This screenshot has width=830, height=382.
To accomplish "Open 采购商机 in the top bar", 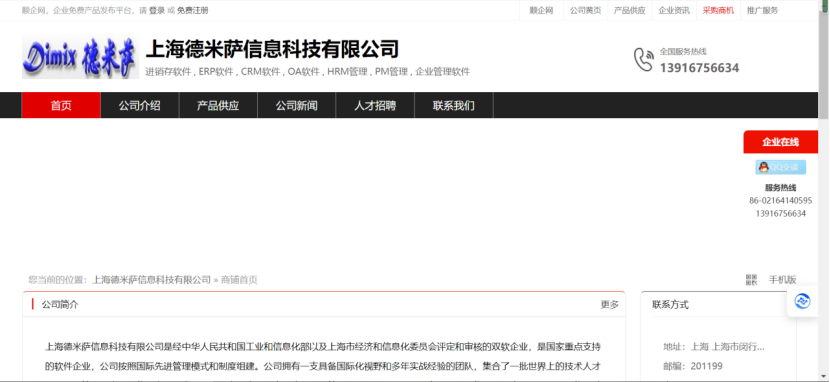I will click(718, 10).
